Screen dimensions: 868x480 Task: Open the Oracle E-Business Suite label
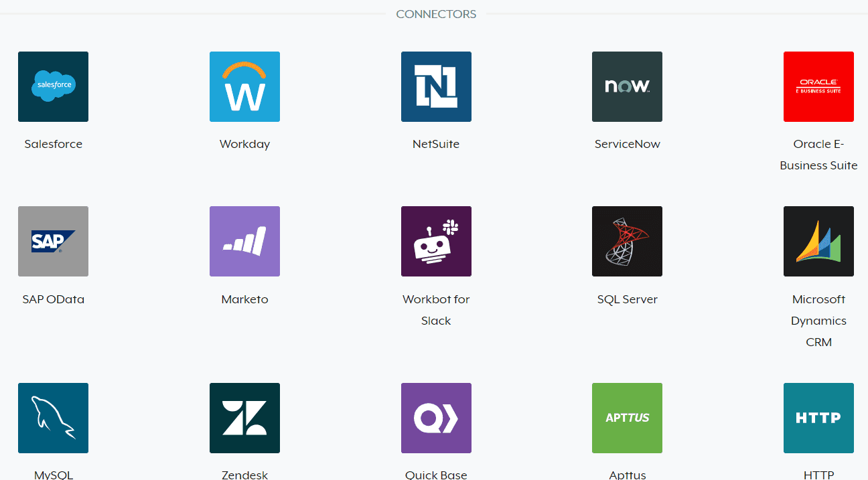818,155
